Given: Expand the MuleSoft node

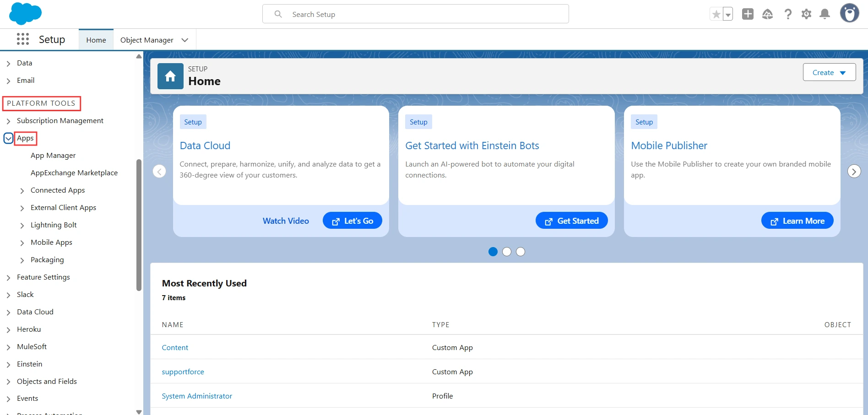Looking at the screenshot, I should click(8, 347).
